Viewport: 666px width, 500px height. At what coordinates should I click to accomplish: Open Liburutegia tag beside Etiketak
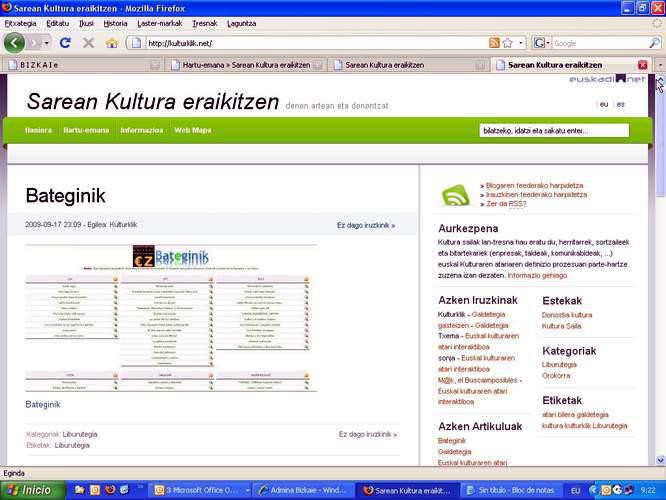(x=72, y=445)
